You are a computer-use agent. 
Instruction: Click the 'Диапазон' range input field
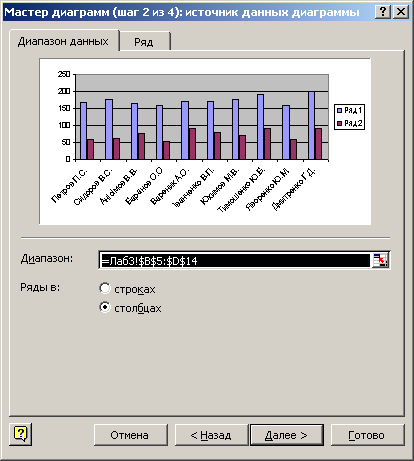[x=235, y=260]
